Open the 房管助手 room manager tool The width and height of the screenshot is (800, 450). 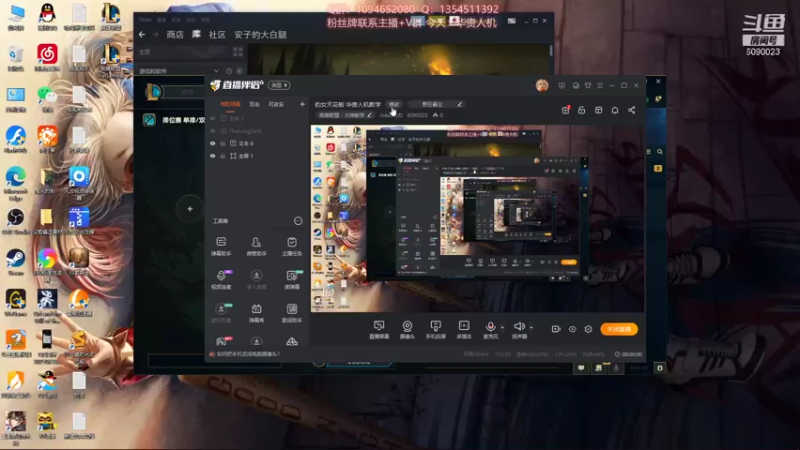coord(256,246)
